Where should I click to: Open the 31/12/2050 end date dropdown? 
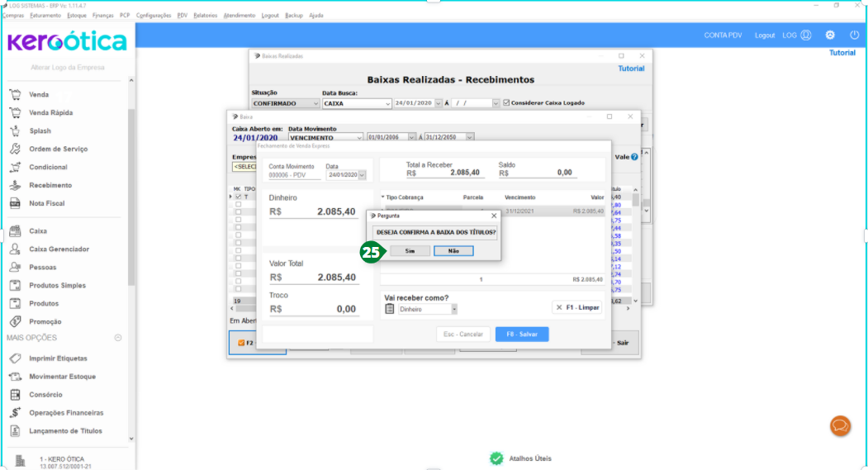469,137
